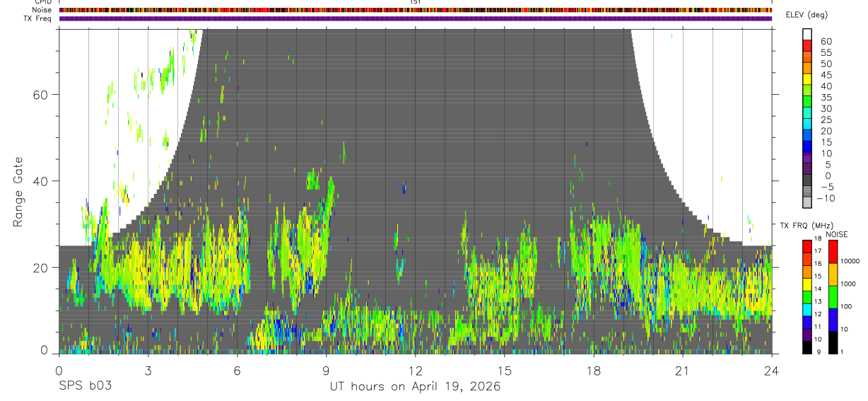This screenshot has width=868, height=401.
Task: Click the '3' tick on UT hours axis
Action: coord(148,370)
